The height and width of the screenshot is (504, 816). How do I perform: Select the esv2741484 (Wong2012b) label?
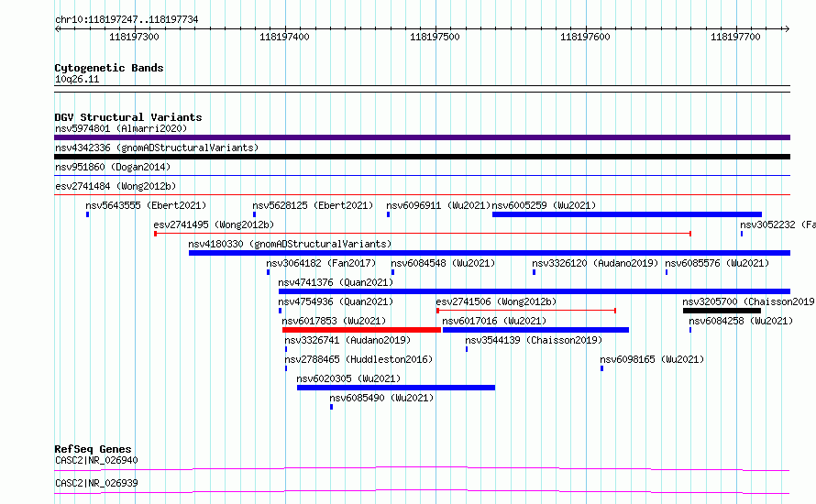116,186
